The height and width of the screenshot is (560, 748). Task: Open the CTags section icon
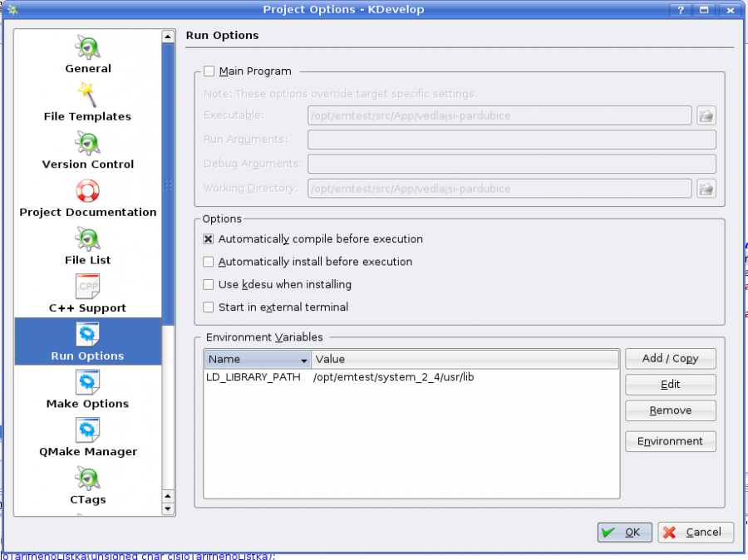[x=88, y=479]
